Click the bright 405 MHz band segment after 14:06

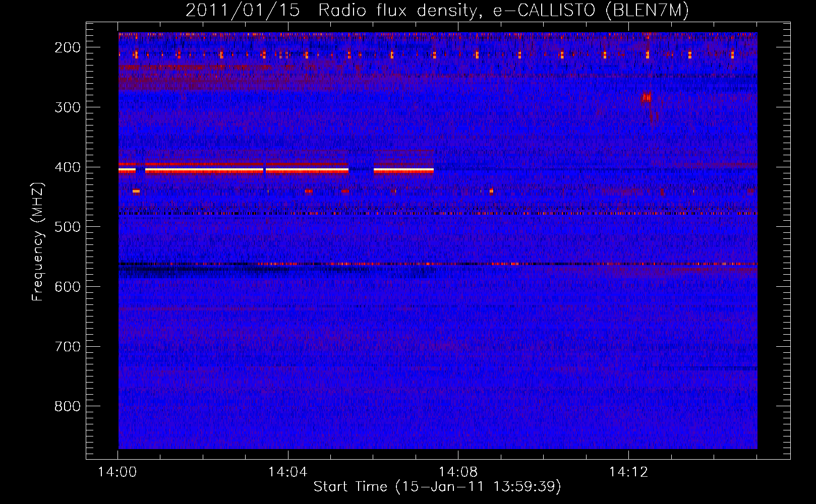[403, 170]
